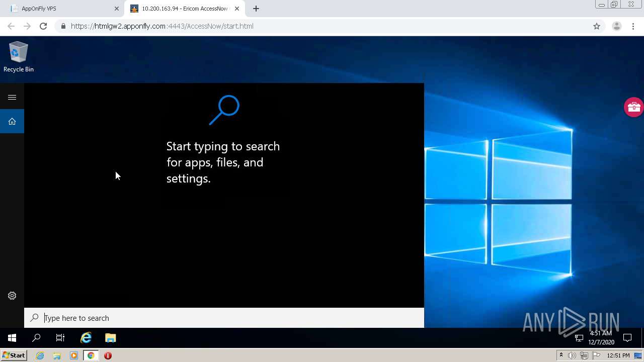This screenshot has height=362, width=644.
Task: Click host clock showing 12:51 PM
Action: click(618, 355)
